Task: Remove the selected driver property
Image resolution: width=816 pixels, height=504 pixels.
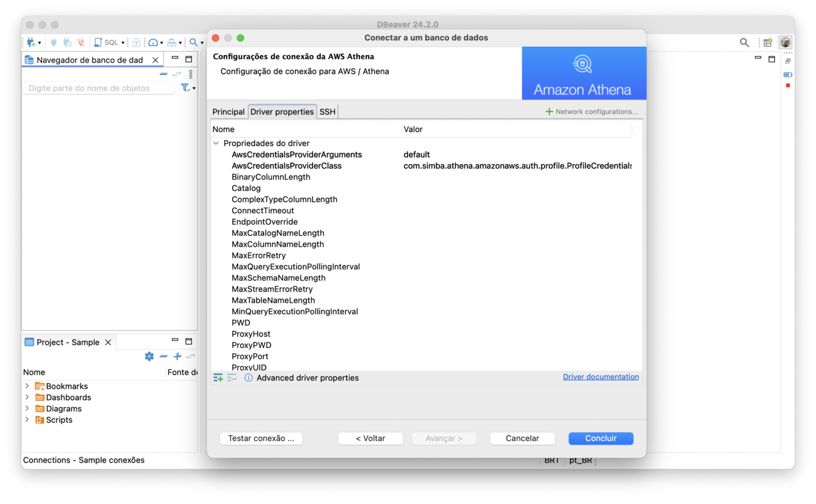Action: [232, 377]
